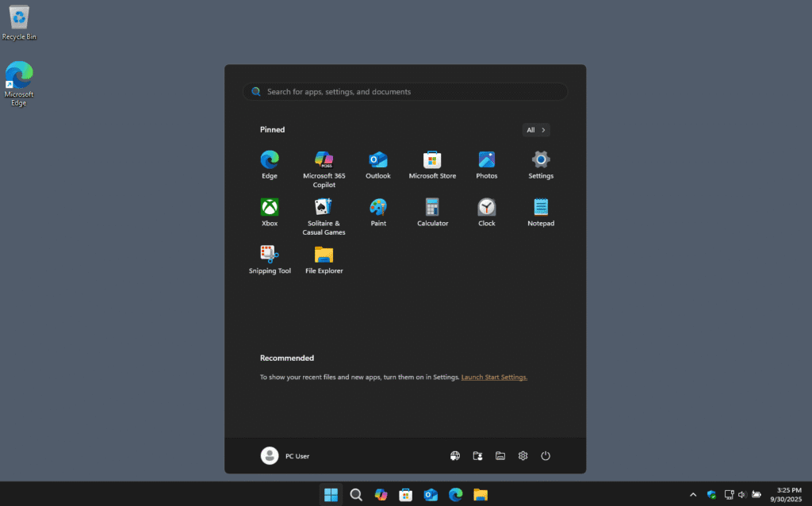Image resolution: width=812 pixels, height=506 pixels.
Task: Launch the Clock app
Action: pyautogui.click(x=486, y=207)
